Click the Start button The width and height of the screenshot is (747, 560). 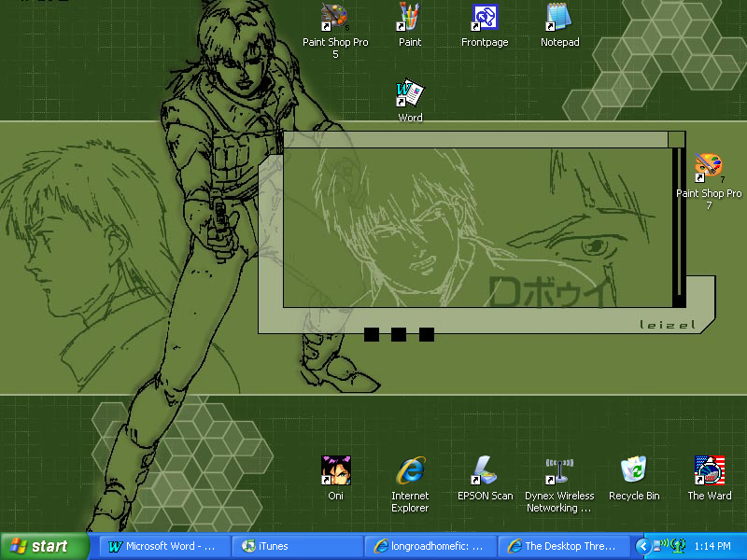[44, 546]
